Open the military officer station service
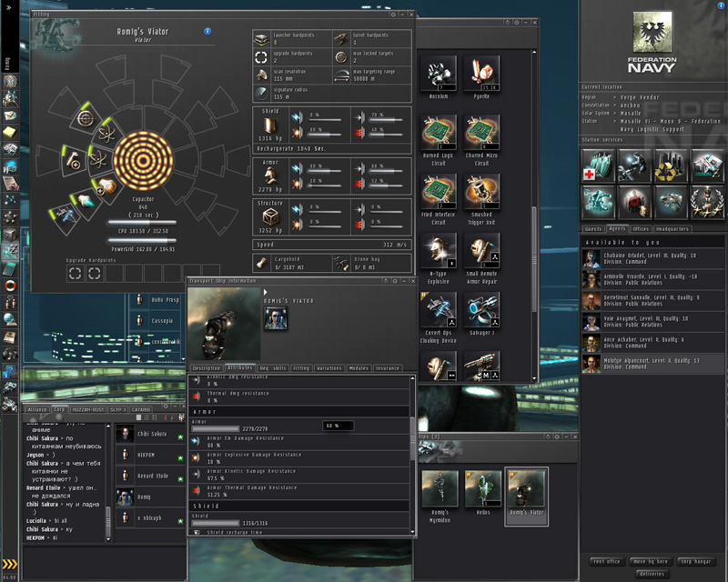Viewport: 728px width, 582px height. 707,201
